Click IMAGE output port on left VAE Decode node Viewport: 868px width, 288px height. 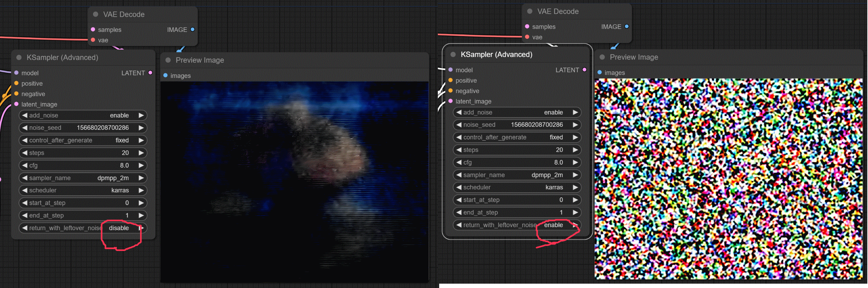click(x=192, y=30)
